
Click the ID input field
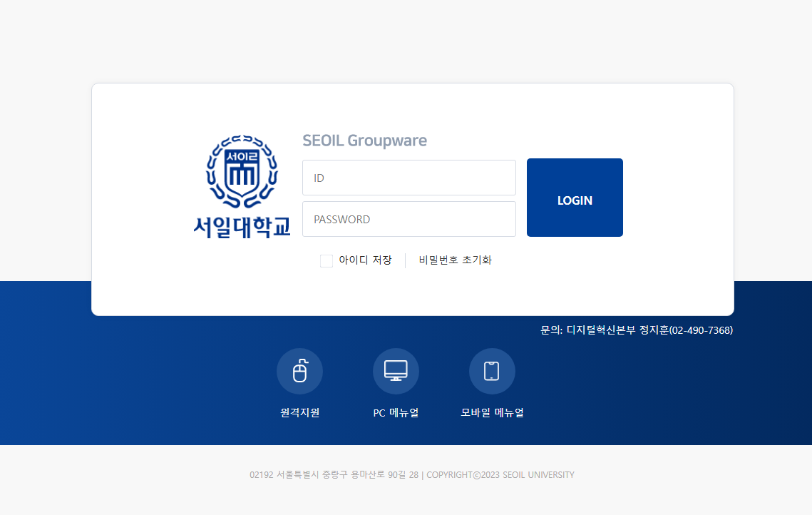(x=408, y=178)
